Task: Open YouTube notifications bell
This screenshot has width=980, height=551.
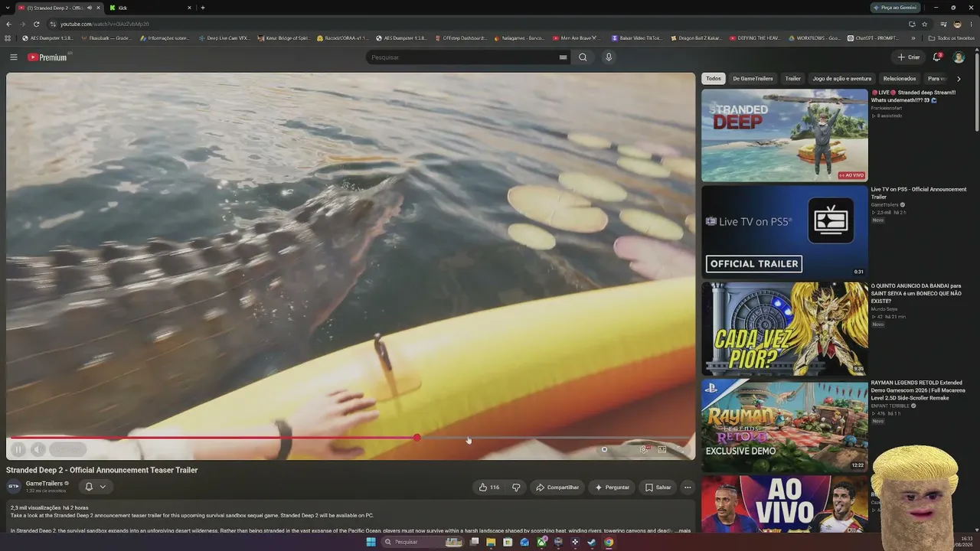Action: point(936,57)
